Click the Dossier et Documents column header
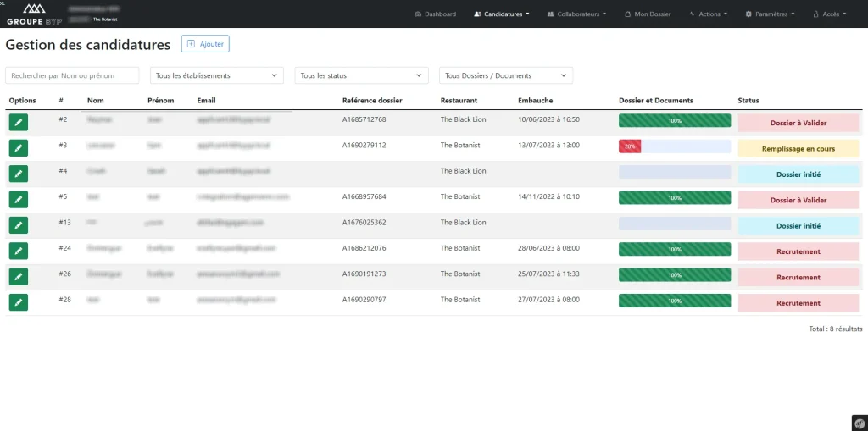This screenshot has width=868, height=431. click(656, 101)
